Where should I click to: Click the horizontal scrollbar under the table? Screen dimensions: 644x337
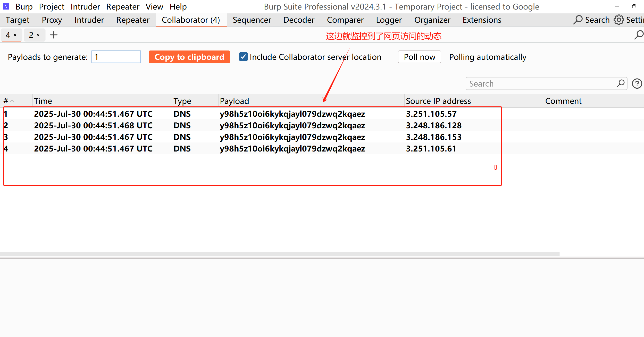(280, 254)
